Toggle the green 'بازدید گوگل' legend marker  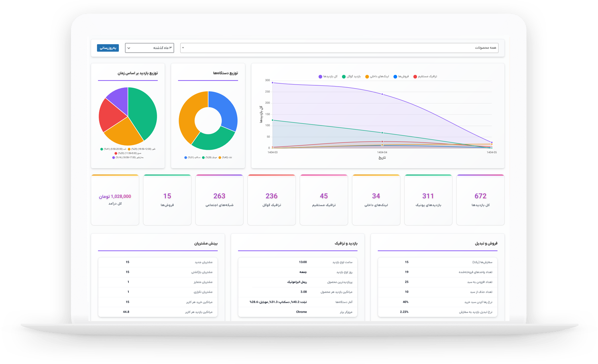click(344, 77)
